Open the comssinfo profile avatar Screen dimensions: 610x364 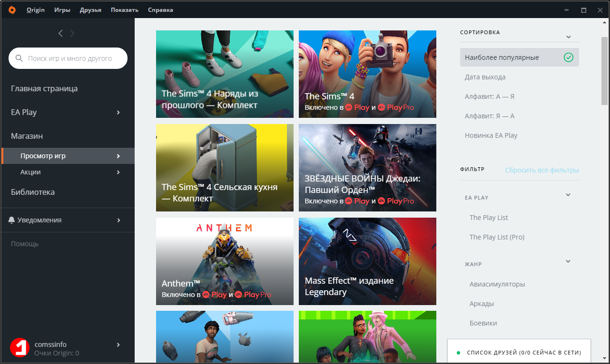20,347
